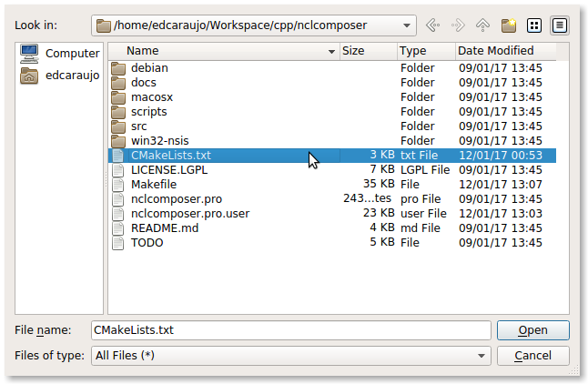Switch to detail view mode
588x384 pixels.
point(559,25)
